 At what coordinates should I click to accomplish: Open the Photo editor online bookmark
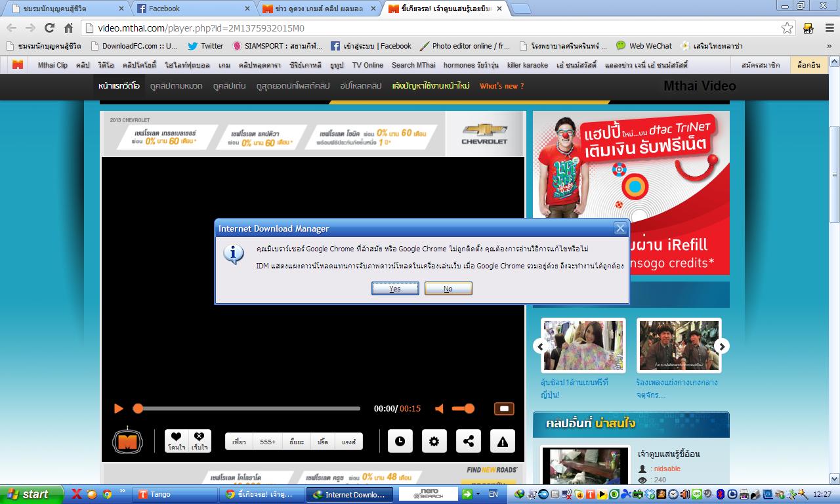(465, 46)
